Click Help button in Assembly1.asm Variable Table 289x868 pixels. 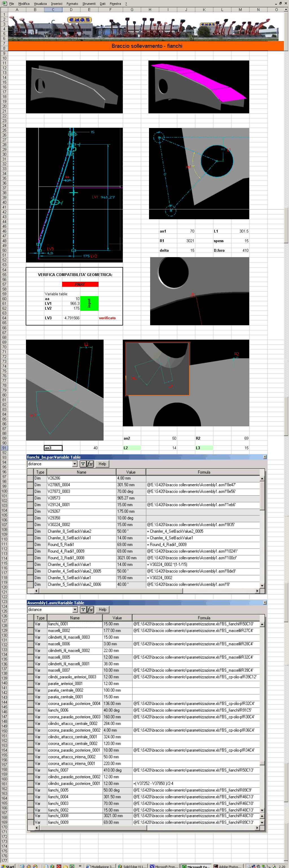(x=103, y=609)
